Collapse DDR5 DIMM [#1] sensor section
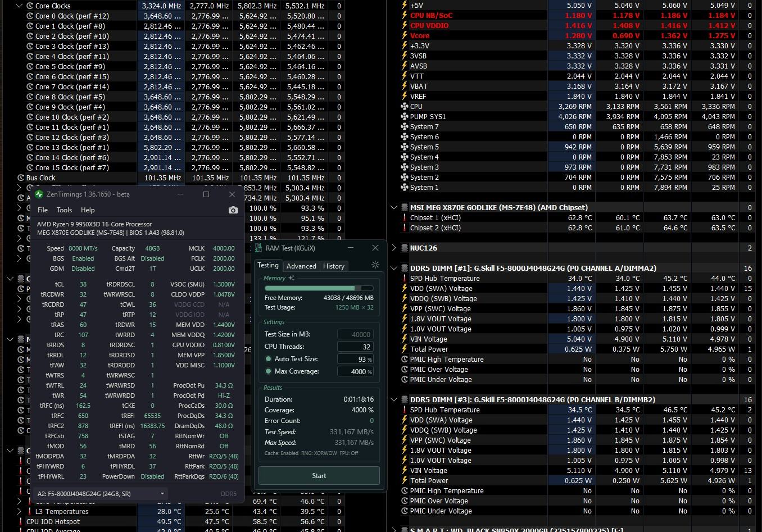 pyautogui.click(x=394, y=269)
